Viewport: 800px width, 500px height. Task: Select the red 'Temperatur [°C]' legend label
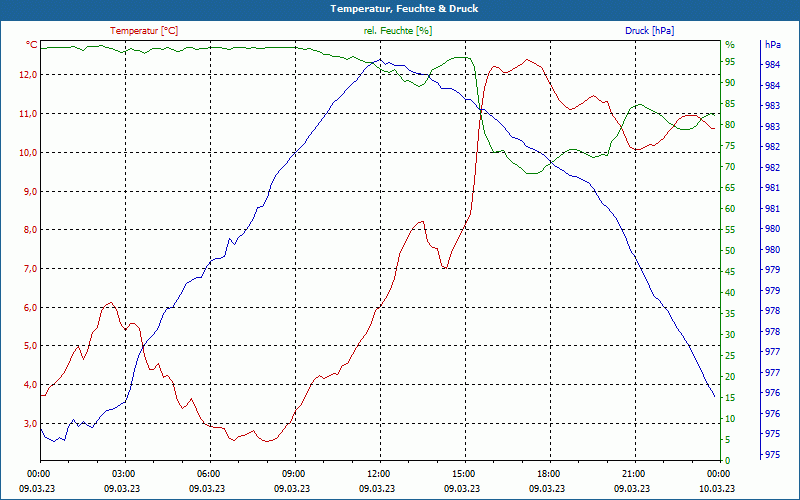144,31
